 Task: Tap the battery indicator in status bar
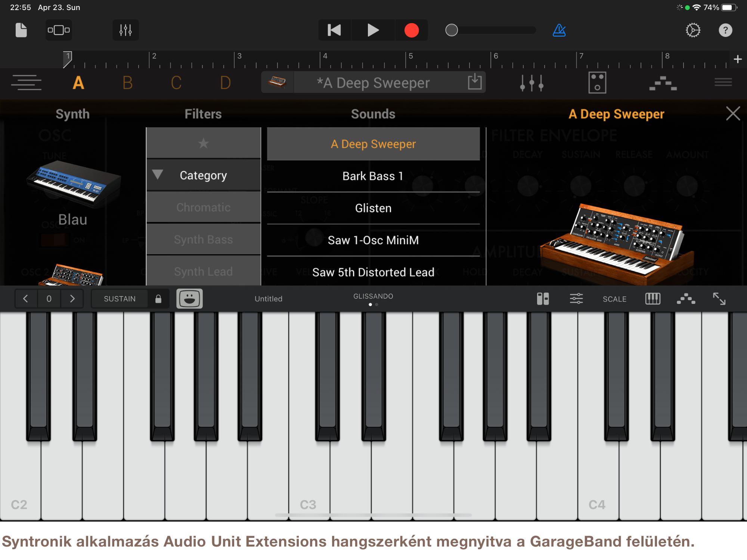point(729,7)
